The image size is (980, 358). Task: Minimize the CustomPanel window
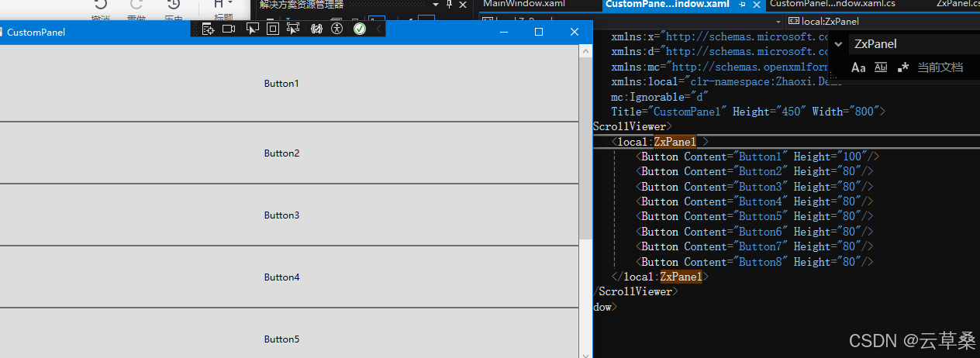click(x=504, y=32)
